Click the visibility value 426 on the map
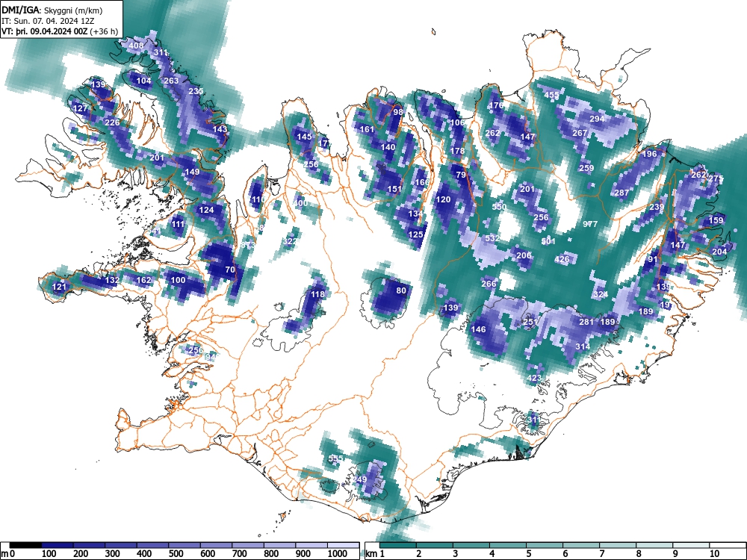The width and height of the screenshot is (747, 560). 562,260
